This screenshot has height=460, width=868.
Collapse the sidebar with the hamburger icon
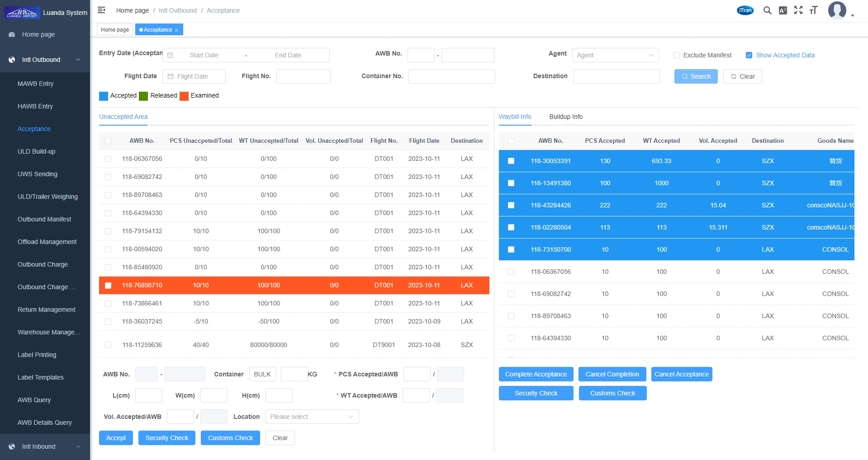click(101, 10)
